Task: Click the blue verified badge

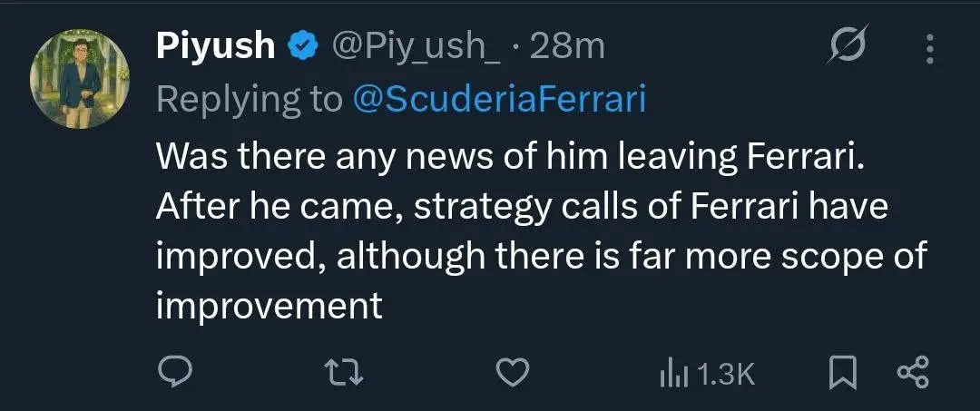Action: click(303, 47)
